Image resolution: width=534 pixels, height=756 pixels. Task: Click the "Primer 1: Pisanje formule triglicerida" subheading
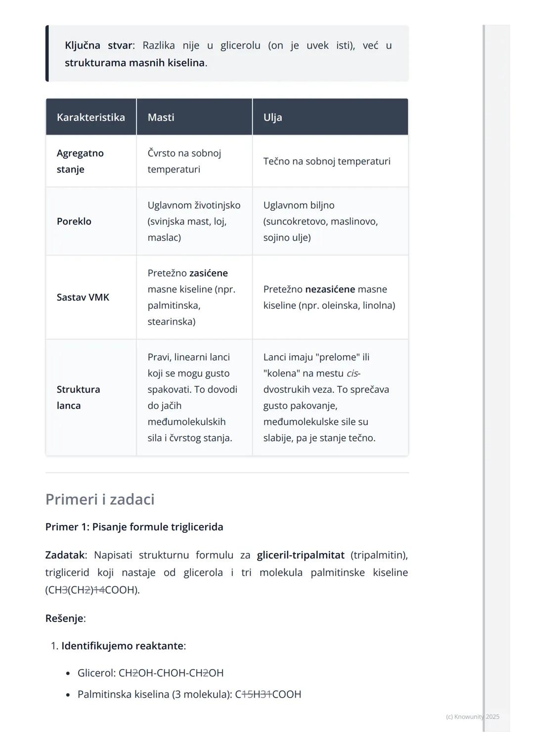(134, 527)
